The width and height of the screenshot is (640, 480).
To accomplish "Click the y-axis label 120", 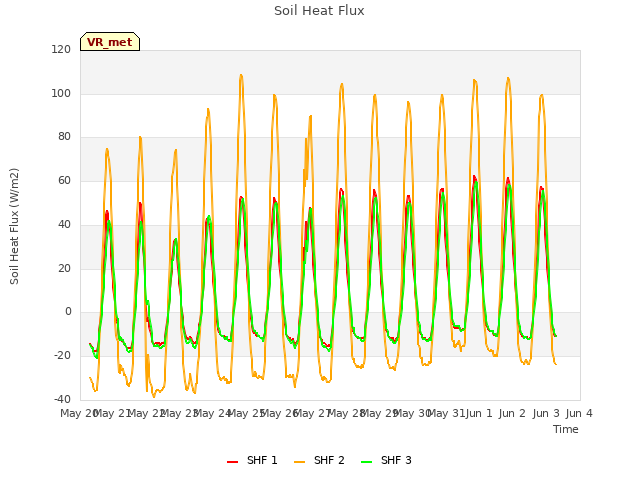I will click(x=61, y=50).
